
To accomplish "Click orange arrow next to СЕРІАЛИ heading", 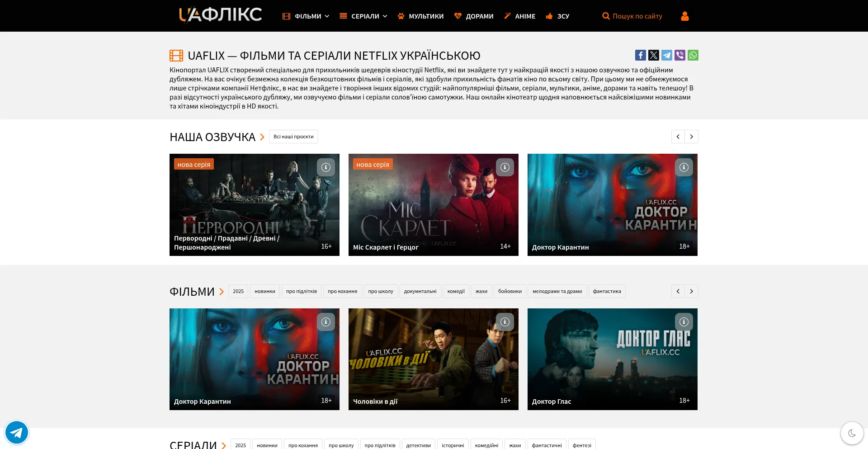I will (224, 445).
